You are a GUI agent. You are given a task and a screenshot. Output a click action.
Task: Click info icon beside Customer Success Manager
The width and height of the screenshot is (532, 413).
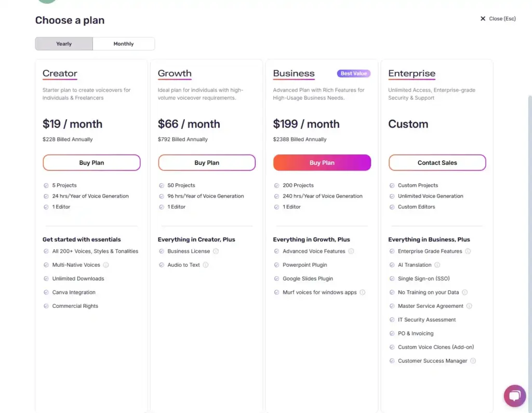coord(473,360)
